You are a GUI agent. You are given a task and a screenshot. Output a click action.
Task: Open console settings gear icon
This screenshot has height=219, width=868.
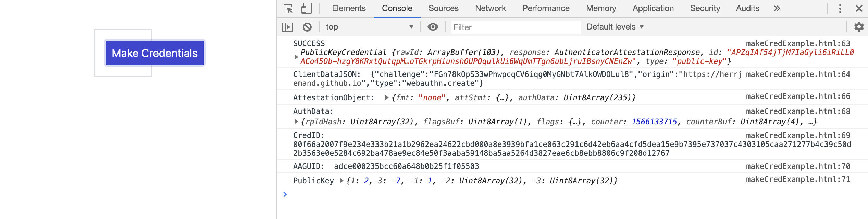[x=859, y=27]
